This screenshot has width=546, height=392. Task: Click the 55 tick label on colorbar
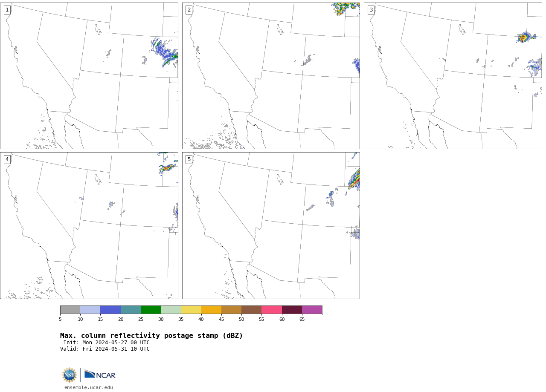point(261,319)
